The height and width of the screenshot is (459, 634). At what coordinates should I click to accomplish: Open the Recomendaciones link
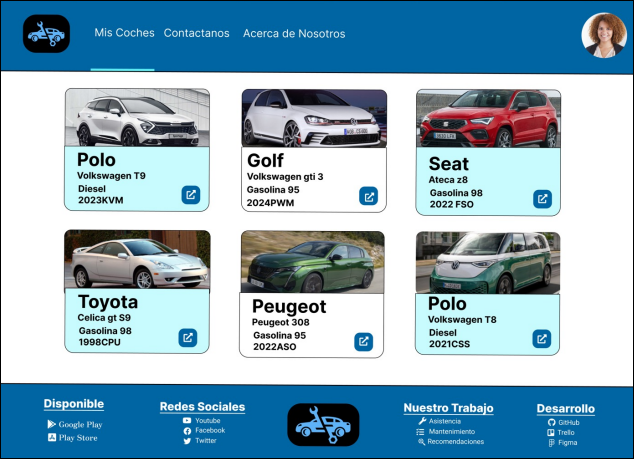pyautogui.click(x=456, y=442)
